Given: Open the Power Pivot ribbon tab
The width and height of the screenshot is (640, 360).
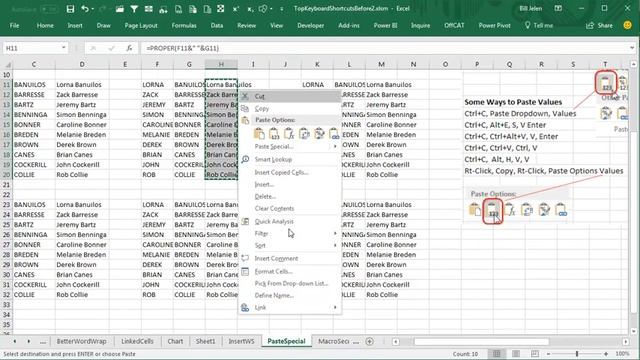Looking at the screenshot, I should pos(494,25).
